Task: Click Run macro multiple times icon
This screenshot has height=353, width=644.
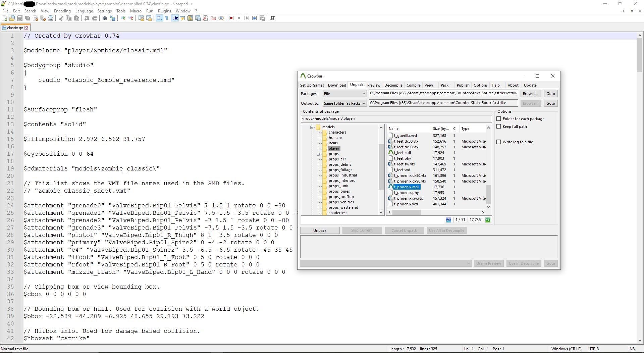Action: click(x=255, y=18)
